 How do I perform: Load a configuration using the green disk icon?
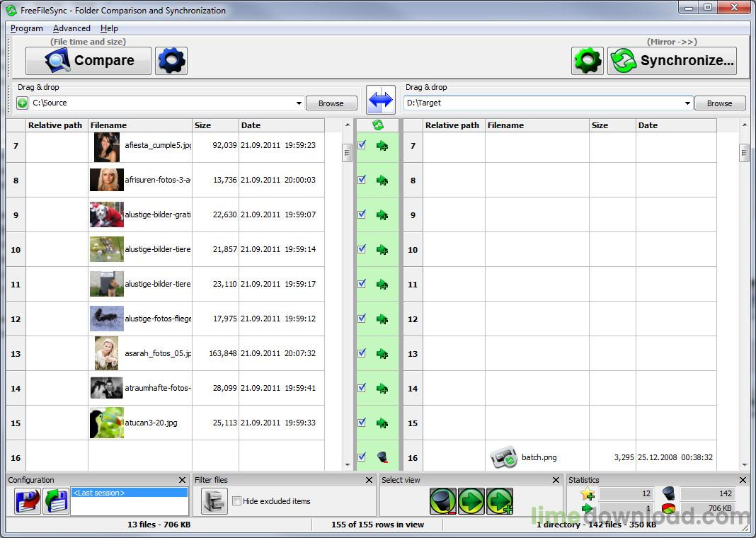click(x=55, y=501)
